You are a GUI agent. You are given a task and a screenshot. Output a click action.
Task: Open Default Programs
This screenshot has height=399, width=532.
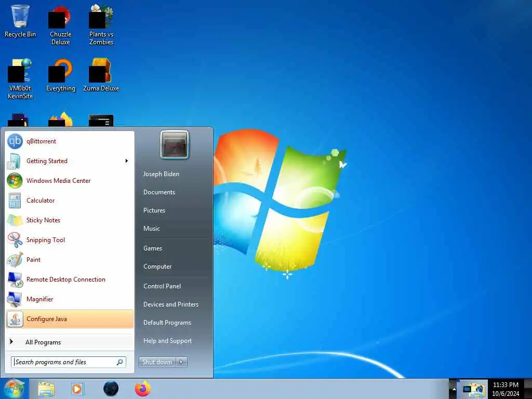167,323
